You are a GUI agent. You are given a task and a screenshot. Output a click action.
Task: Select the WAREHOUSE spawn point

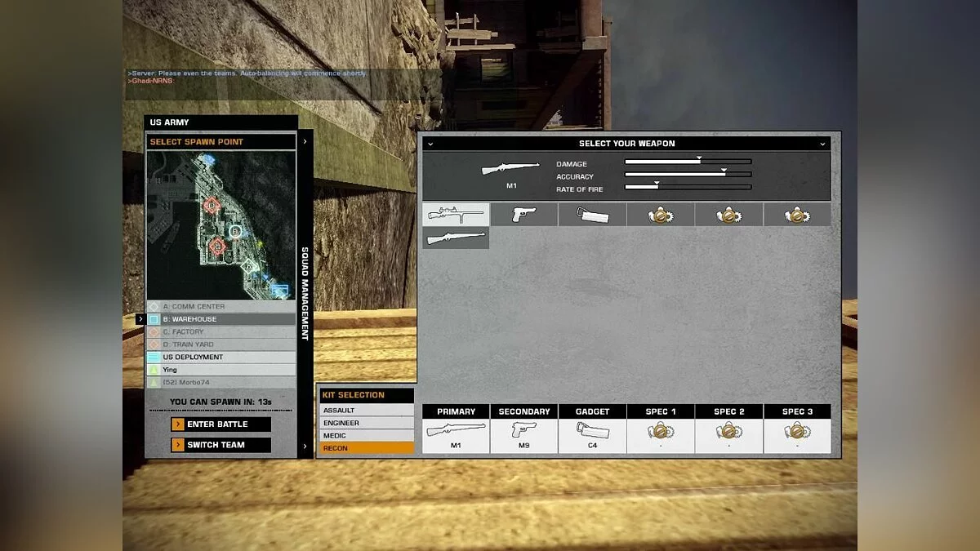click(196, 319)
